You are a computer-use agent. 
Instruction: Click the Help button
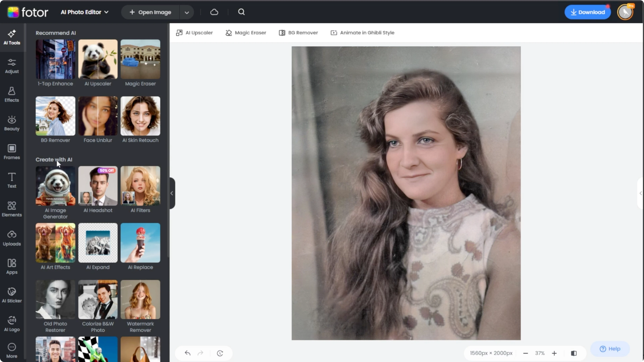click(x=610, y=349)
